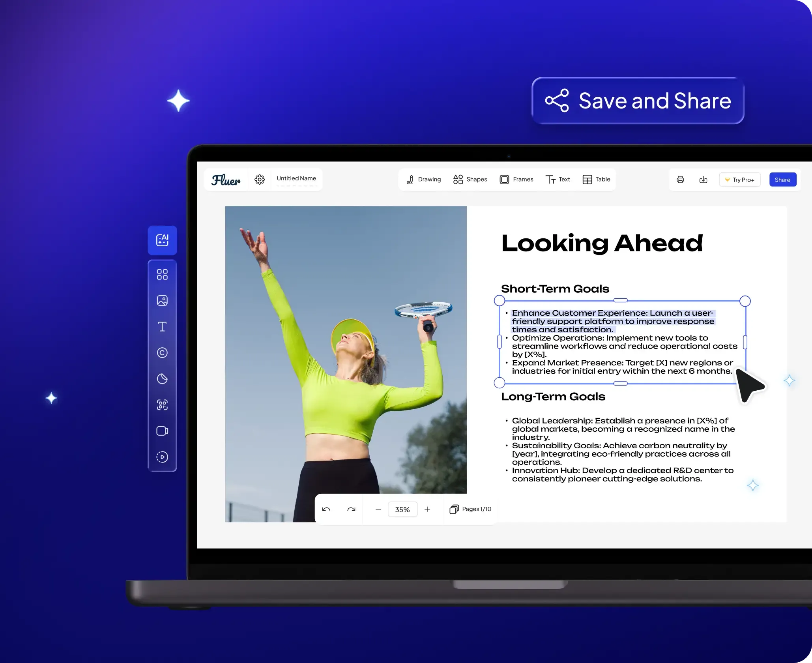This screenshot has width=812, height=663.
Task: Open the templates grid panel
Action: click(162, 274)
